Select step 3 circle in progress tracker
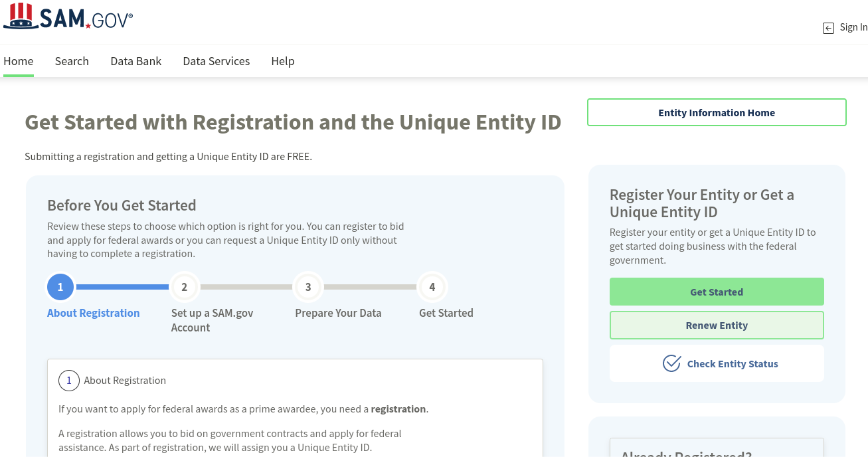 click(308, 287)
